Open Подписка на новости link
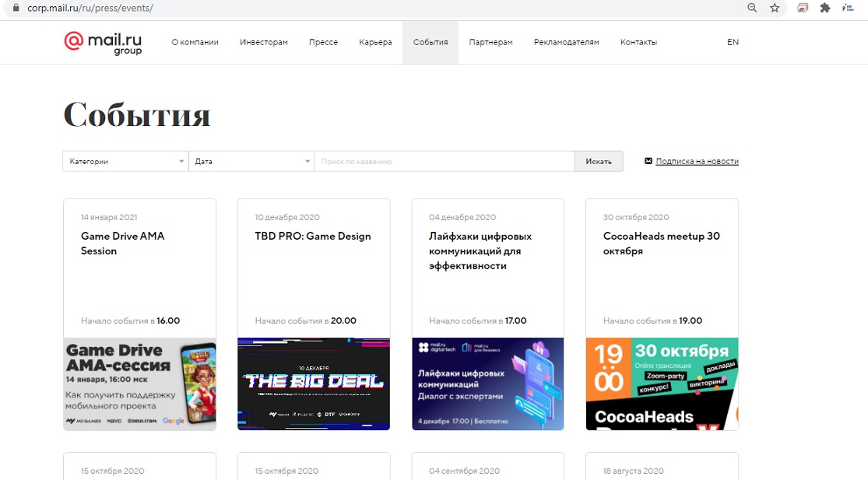Viewport: 868px width, 480px height. [x=697, y=162]
